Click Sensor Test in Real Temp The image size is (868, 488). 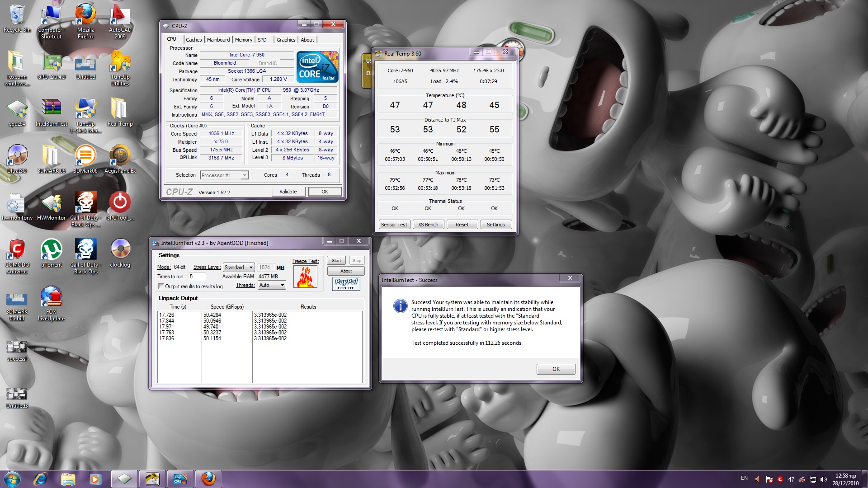click(x=394, y=225)
